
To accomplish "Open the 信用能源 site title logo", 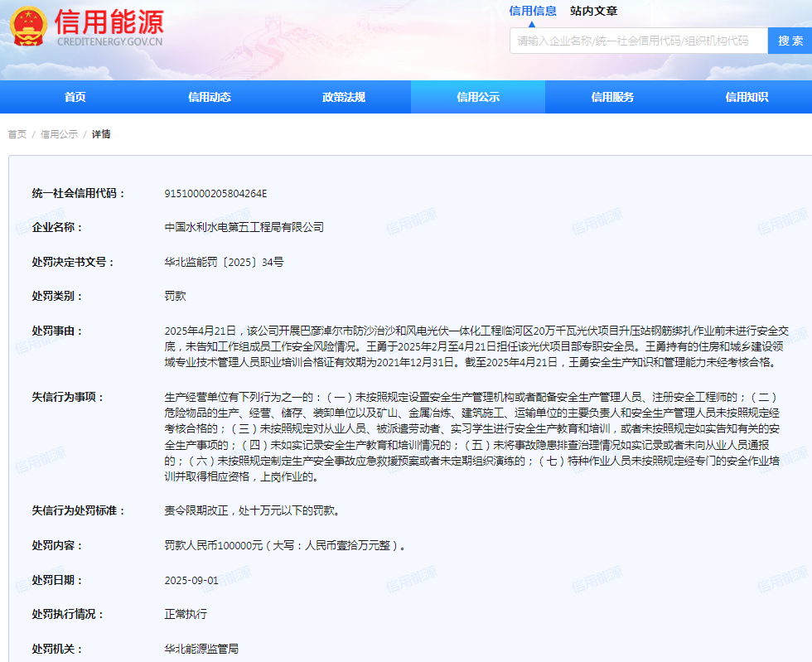I will (x=109, y=22).
